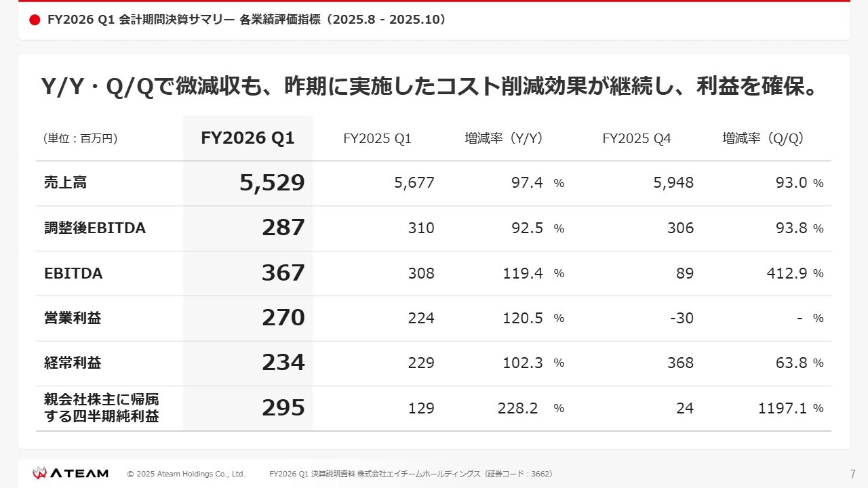Click the red bullet circle in header
Screen dimensions: 868x488
click(35, 20)
